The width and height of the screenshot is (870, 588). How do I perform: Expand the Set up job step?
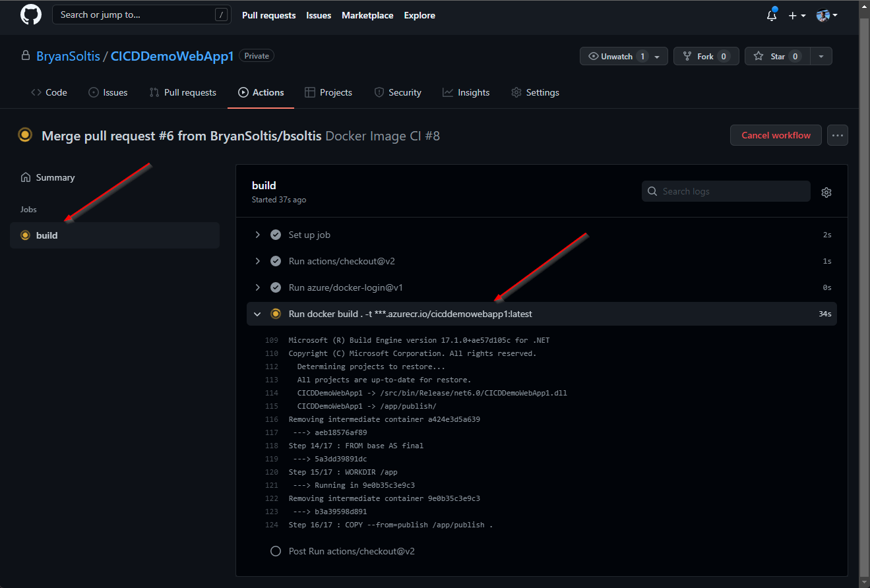click(257, 235)
